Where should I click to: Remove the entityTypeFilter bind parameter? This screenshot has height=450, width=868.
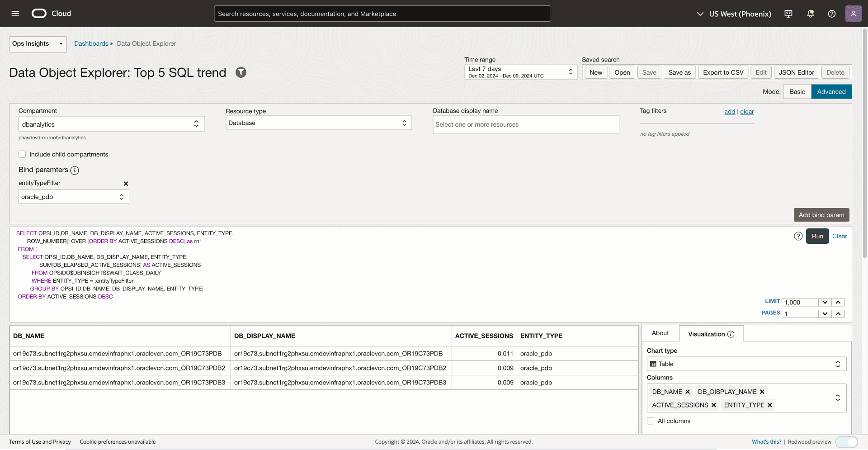pos(126,184)
